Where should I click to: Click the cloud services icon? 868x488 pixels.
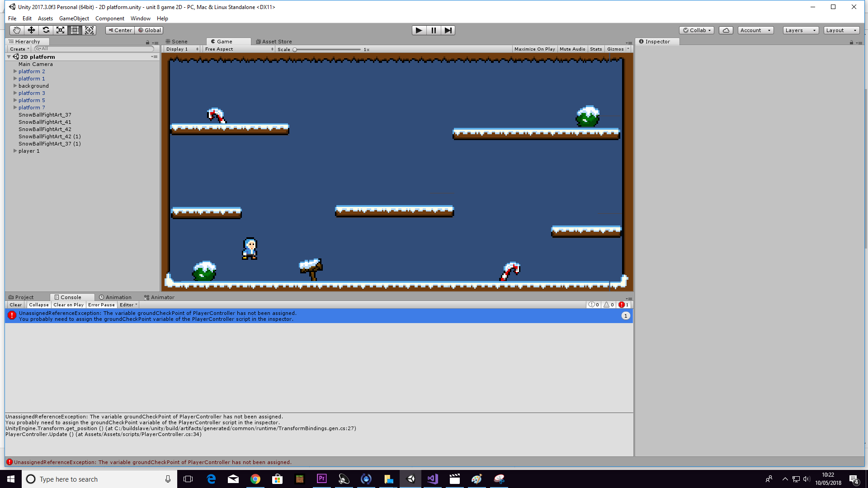click(726, 30)
